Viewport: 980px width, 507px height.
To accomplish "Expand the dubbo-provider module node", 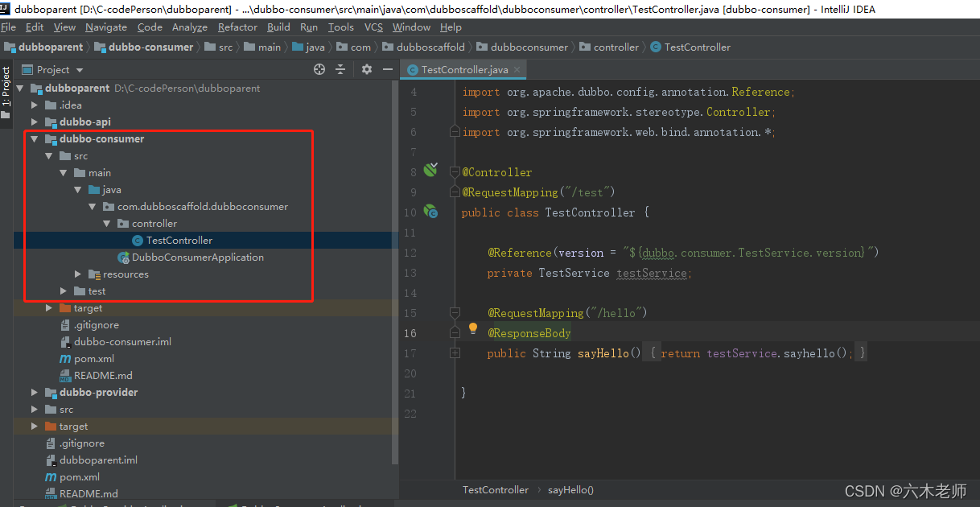I will pos(35,393).
